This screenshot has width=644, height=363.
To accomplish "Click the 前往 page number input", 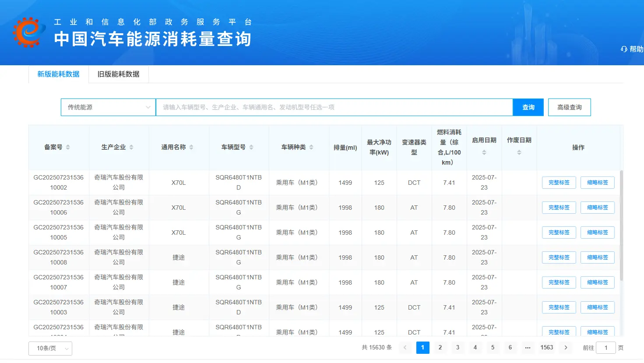I will click(x=606, y=348).
